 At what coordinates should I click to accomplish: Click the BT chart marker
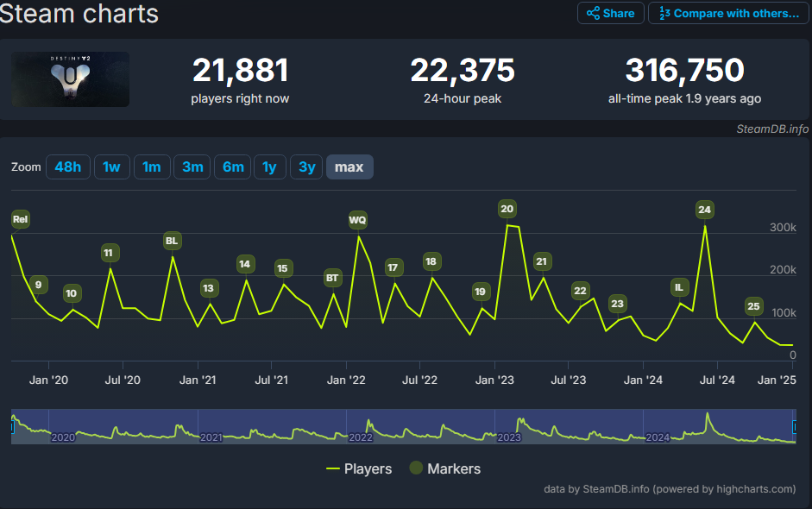(x=332, y=278)
